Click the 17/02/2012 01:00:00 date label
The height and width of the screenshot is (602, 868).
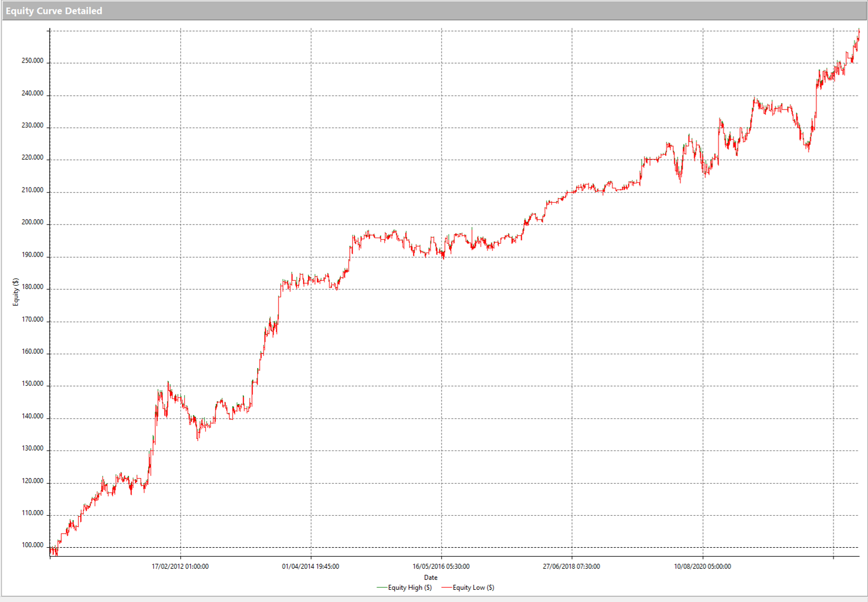(180, 567)
